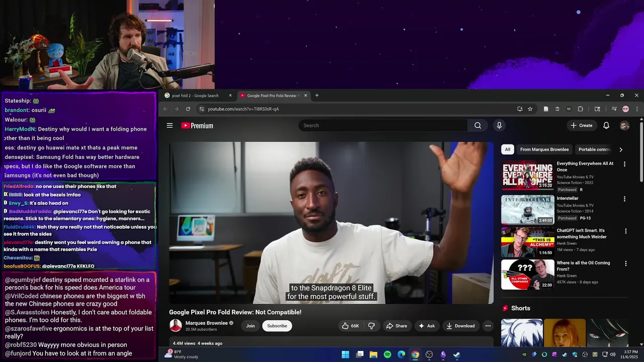
Task: Click the volume icon in system tray
Action: pyautogui.click(x=612, y=354)
